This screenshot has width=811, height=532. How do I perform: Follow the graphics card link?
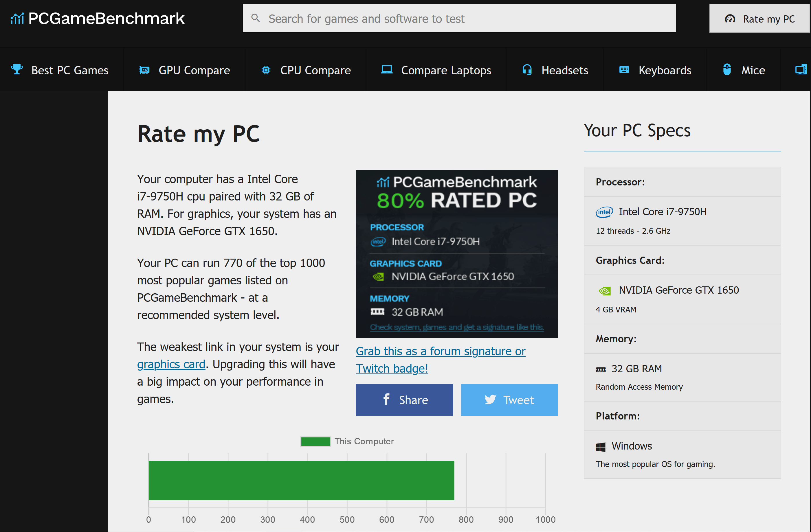171,364
